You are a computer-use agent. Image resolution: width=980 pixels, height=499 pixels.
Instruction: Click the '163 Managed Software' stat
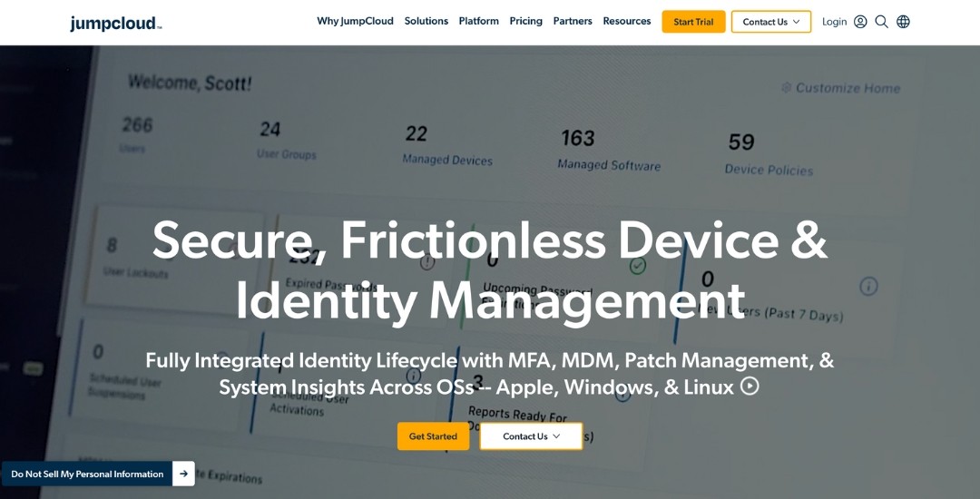coord(609,150)
